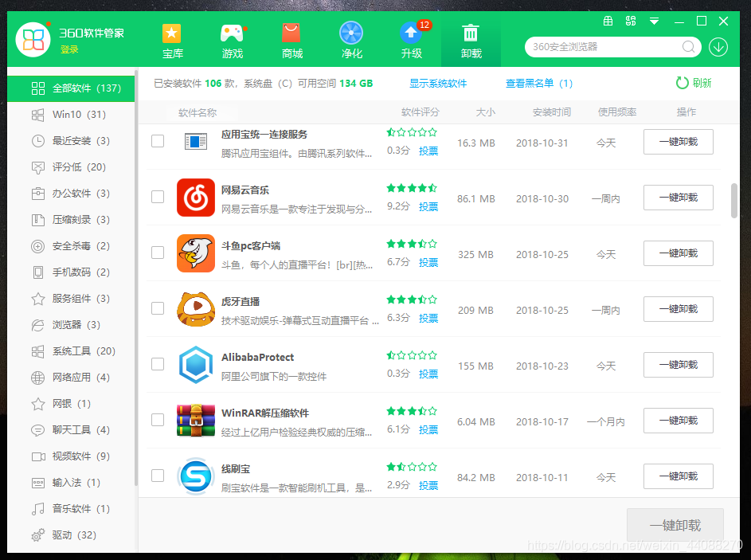Screen dimensions: 751x560
Task: Sort list by 安装时间 column header
Action: tap(552, 112)
